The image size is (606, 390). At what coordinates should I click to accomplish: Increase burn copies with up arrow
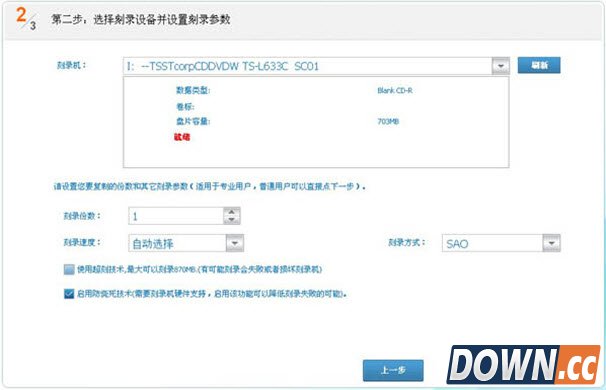232,212
